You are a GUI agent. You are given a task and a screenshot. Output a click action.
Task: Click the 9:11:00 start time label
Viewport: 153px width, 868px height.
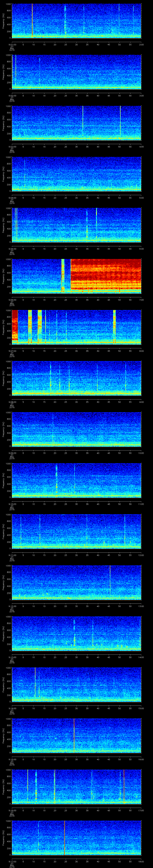12,555
